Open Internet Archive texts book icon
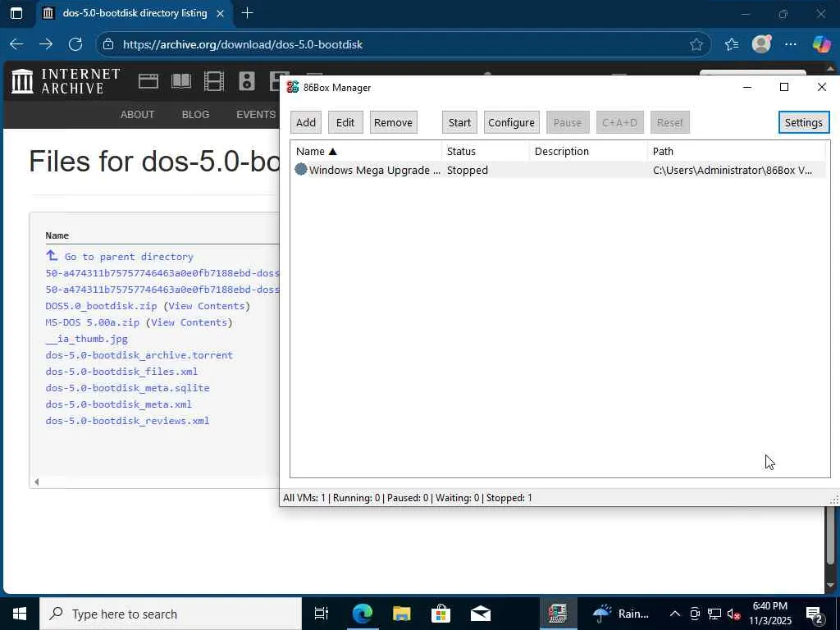Image resolution: width=840 pixels, height=630 pixels. [181, 81]
